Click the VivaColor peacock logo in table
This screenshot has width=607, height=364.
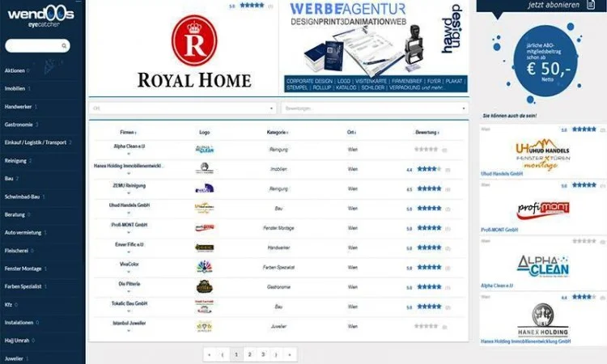(x=205, y=267)
